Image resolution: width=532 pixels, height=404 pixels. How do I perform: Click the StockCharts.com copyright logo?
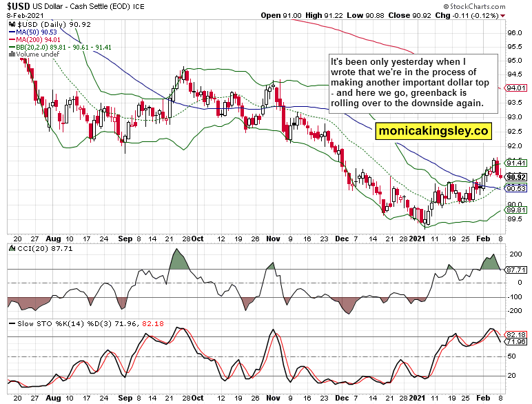(x=474, y=6)
